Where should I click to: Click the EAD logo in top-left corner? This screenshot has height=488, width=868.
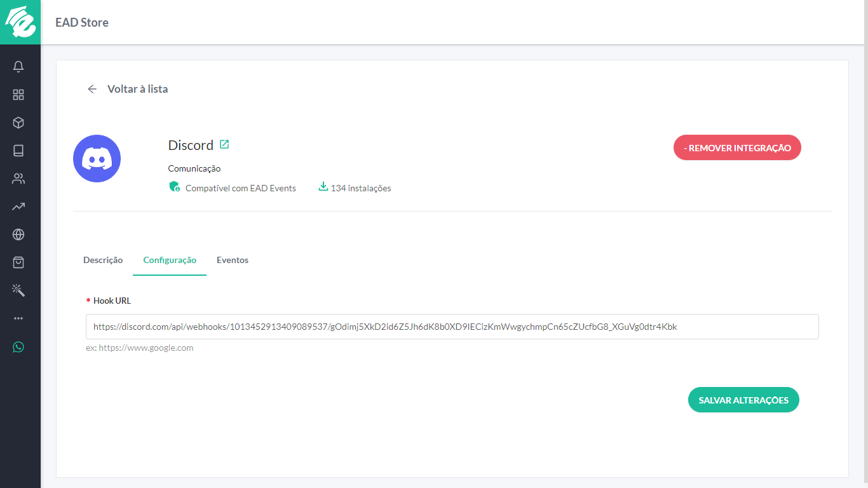pos(20,22)
